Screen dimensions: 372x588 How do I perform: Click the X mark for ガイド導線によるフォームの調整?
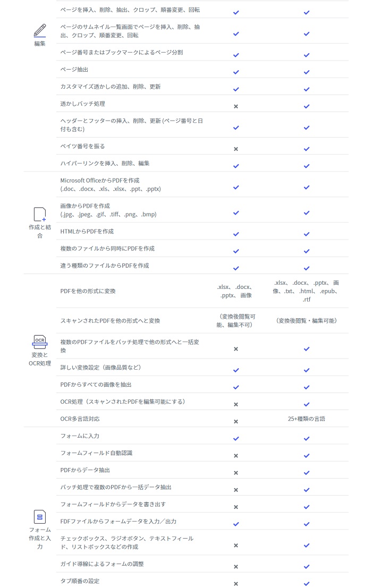(236, 567)
